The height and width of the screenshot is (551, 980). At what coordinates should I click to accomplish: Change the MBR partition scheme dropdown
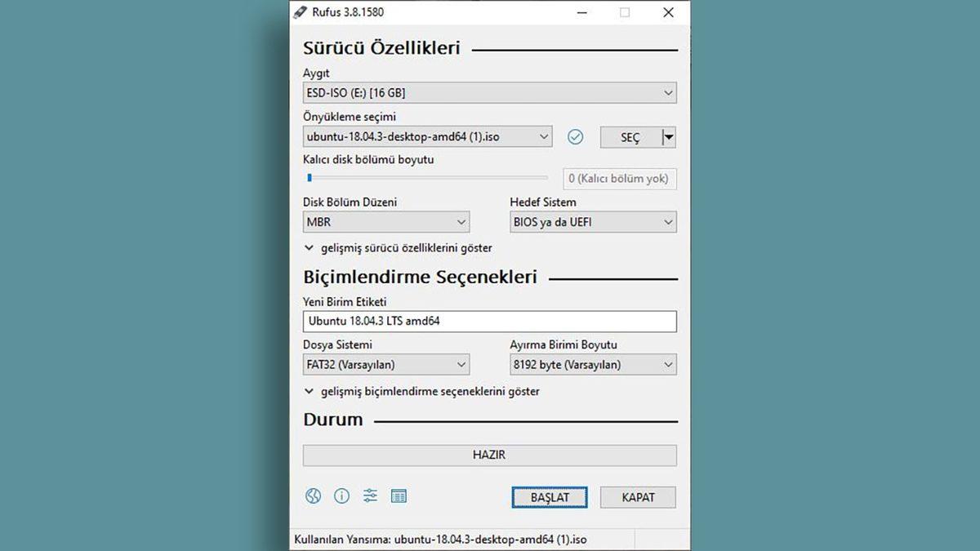click(385, 221)
